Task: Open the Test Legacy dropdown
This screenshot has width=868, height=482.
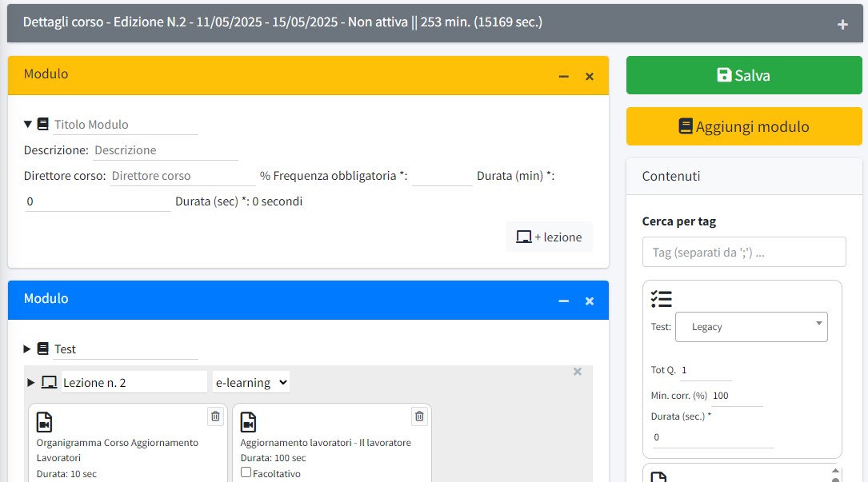Action: tap(751, 326)
